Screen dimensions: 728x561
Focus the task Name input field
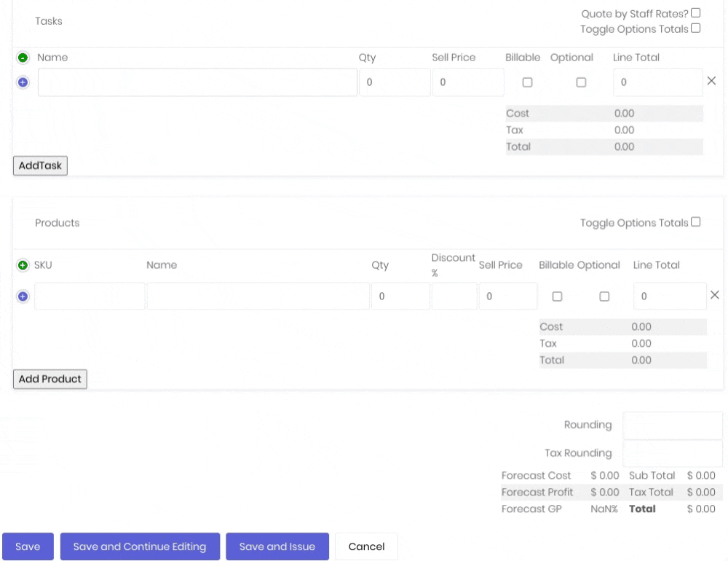[197, 82]
